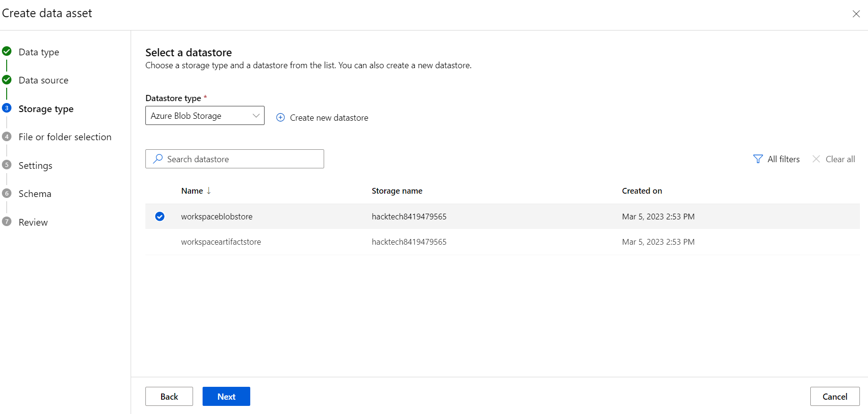Click the green Data type step checkmark
The width and height of the screenshot is (868, 414).
click(x=7, y=52)
